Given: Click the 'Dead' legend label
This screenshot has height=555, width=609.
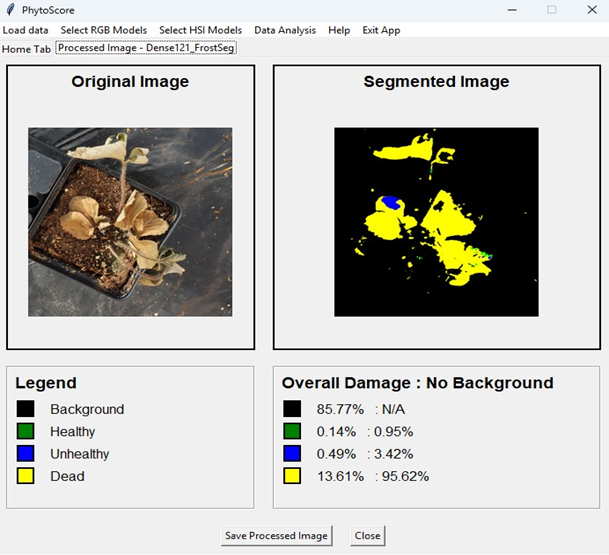Looking at the screenshot, I should pos(67,476).
